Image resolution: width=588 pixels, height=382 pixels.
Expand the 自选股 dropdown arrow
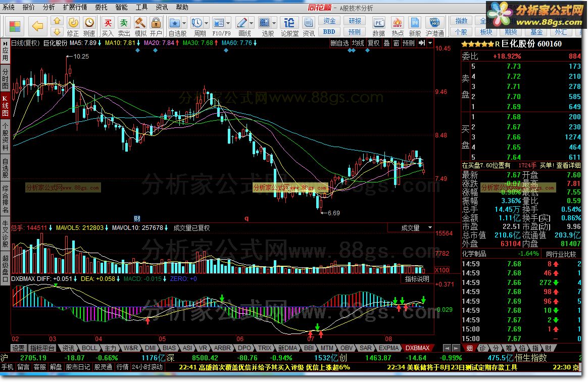184,23
